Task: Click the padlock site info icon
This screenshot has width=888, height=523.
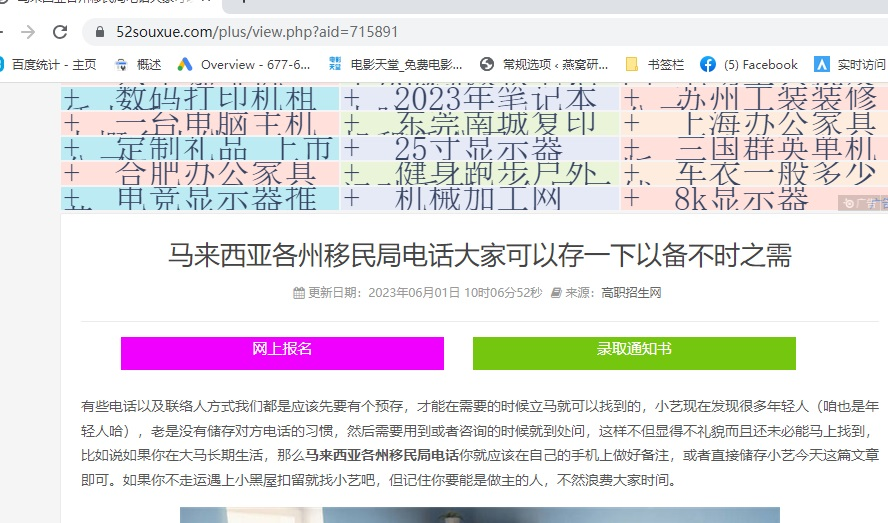Action: tap(100, 32)
